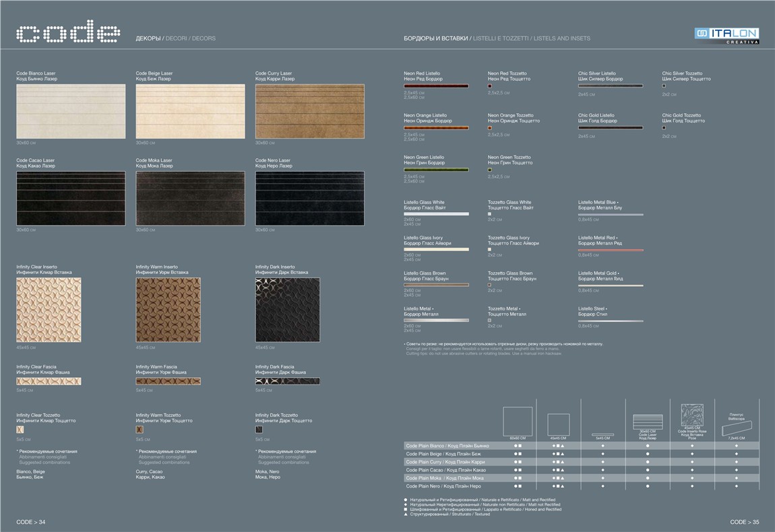The height and width of the screenshot is (532, 775).
Task: Click the Neon Orange Tozzetto square
Action: (490, 128)
